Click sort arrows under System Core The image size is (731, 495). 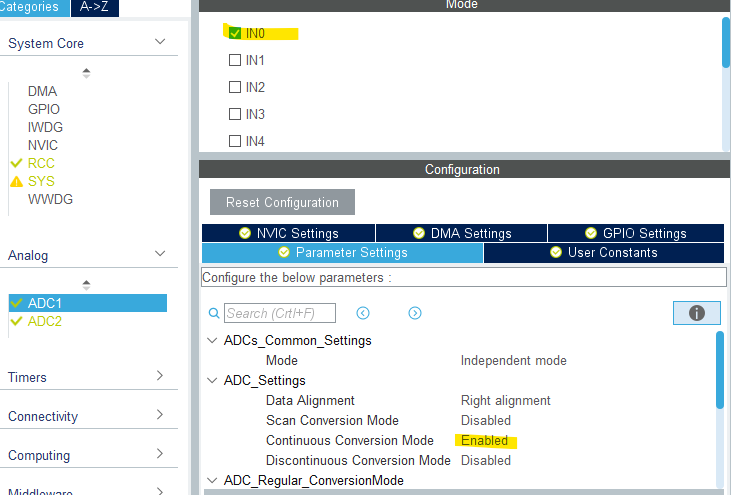click(86, 73)
